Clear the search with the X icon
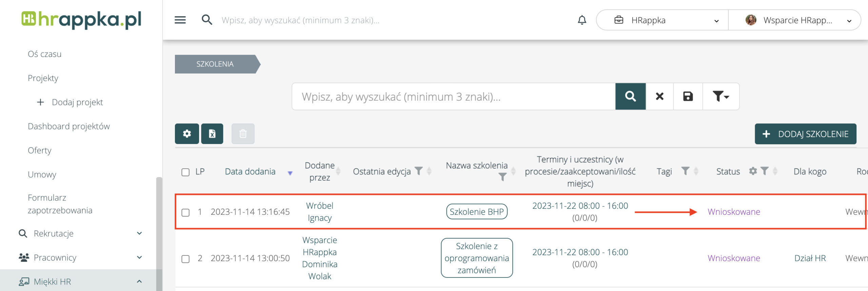Image resolution: width=868 pixels, height=291 pixels. pos(659,97)
